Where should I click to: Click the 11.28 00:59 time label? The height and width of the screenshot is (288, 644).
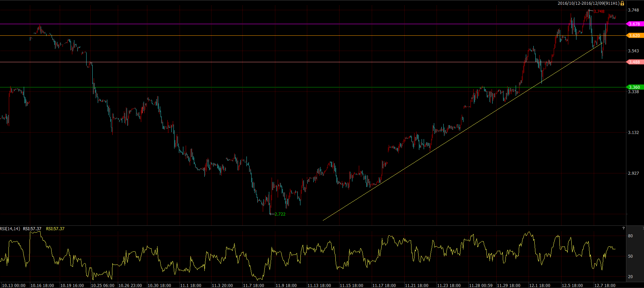(x=481, y=286)
